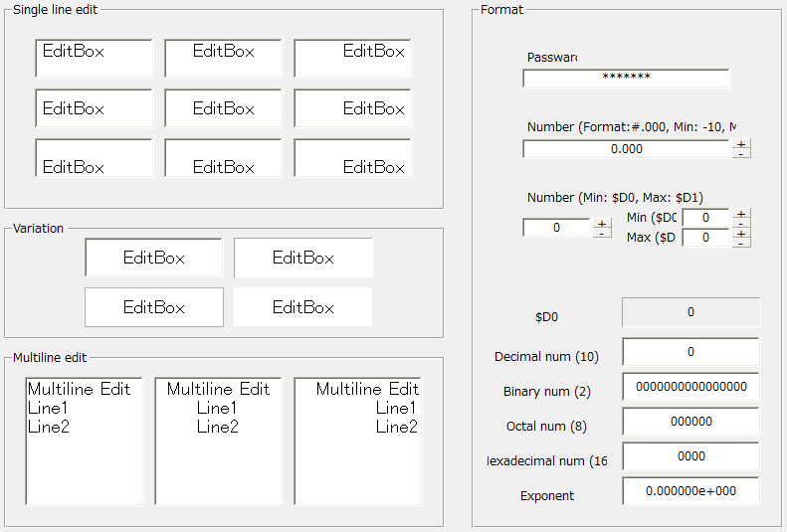This screenshot has width=787, height=532.
Task: Click the number field showing 0.000
Action: click(626, 149)
